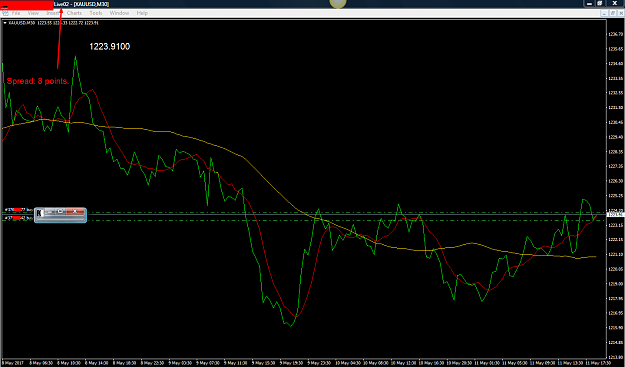Close the XAUUSD chart child window
Screen dimensions: 625x367
click(x=621, y=13)
